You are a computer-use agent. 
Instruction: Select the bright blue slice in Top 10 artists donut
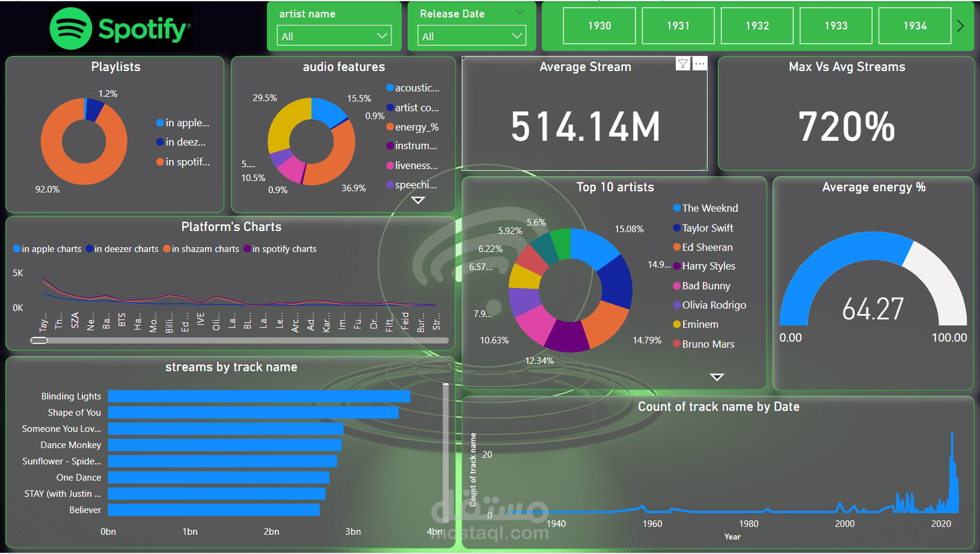594,248
